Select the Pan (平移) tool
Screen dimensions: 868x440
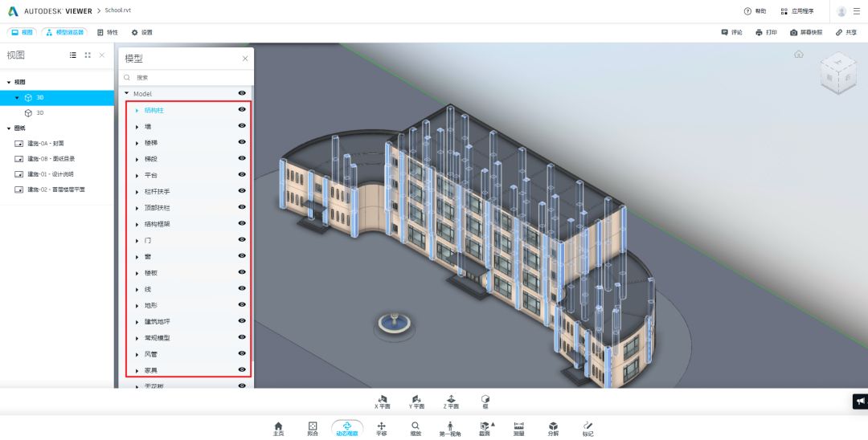point(382,429)
